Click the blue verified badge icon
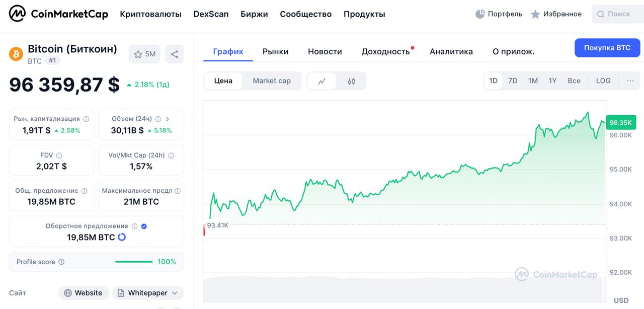The height and width of the screenshot is (309, 644). tap(144, 226)
